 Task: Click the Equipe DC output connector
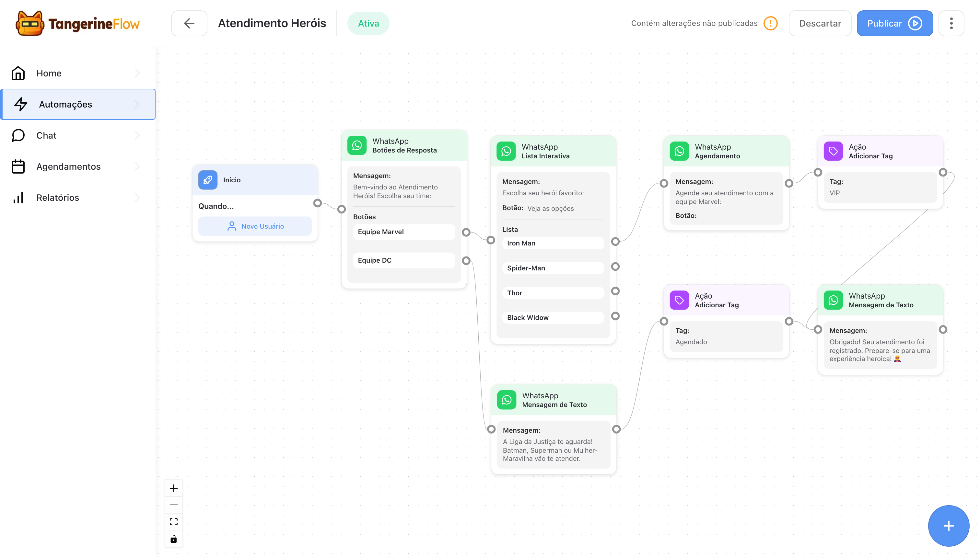[466, 260]
